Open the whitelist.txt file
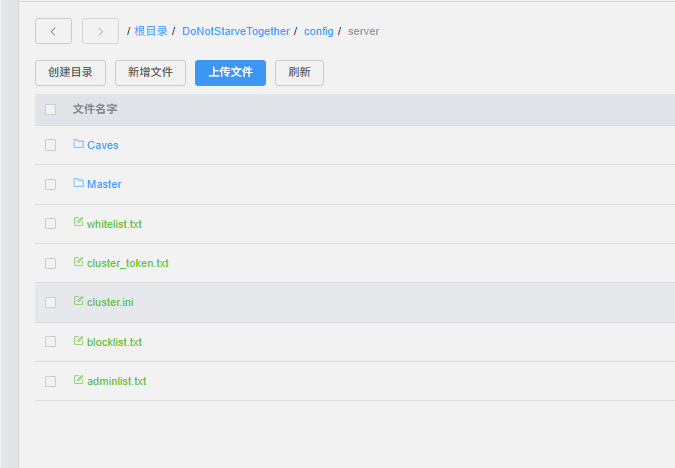 point(114,224)
